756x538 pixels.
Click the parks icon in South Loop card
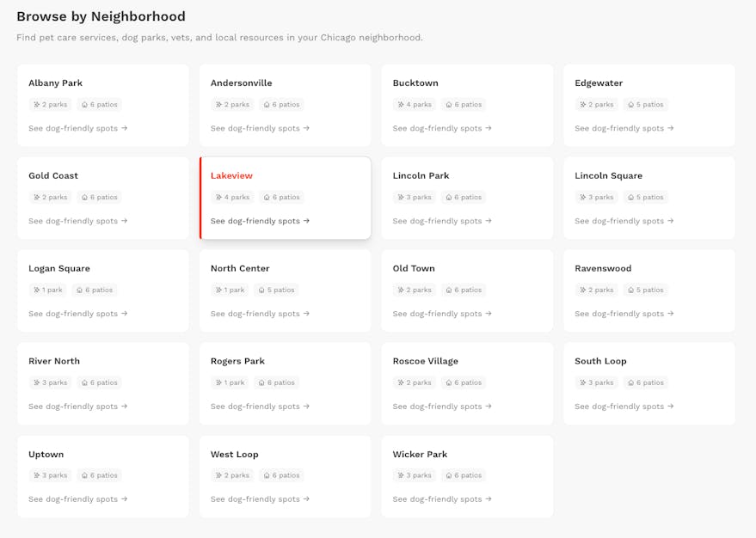coord(583,383)
